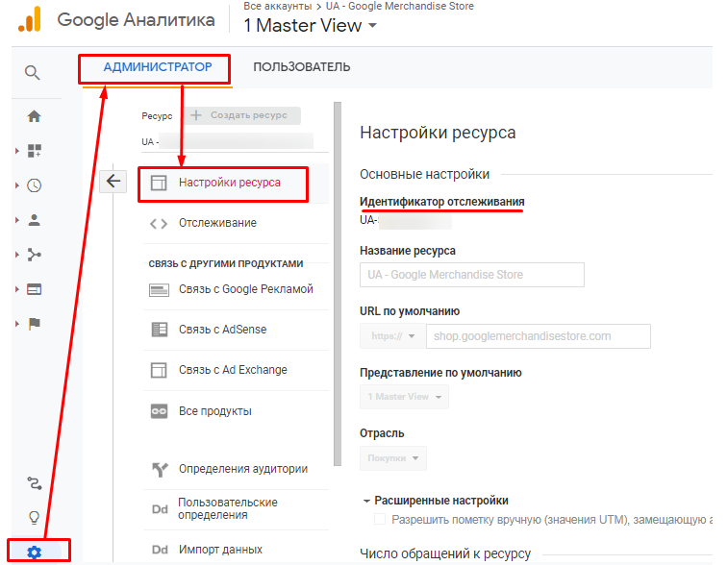Screen dimensions: 728x565
Task: Click the Google Ads linking icon
Action: [159, 290]
